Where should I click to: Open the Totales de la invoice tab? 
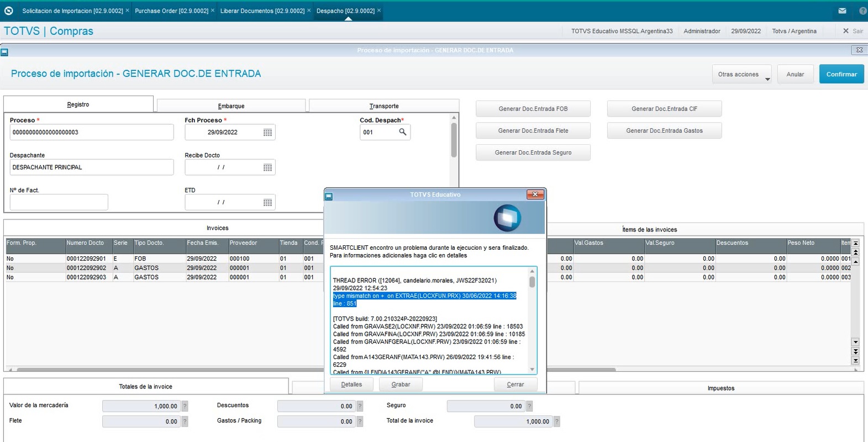coord(146,386)
